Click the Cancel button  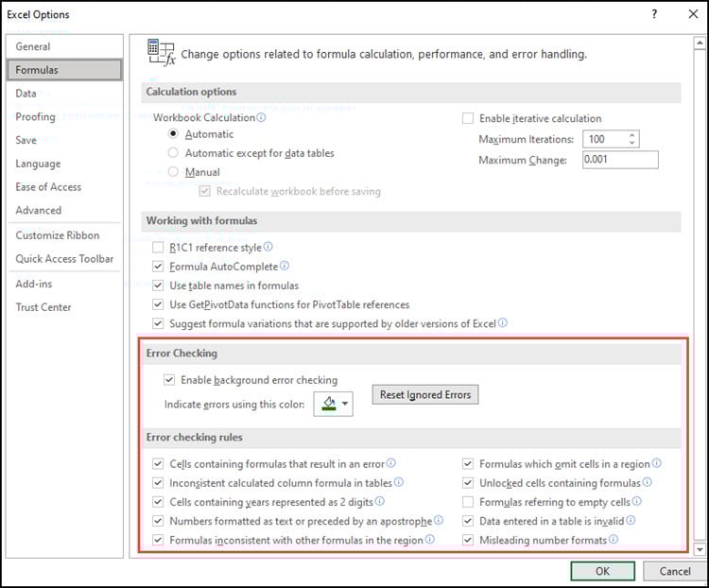pyautogui.click(x=675, y=571)
